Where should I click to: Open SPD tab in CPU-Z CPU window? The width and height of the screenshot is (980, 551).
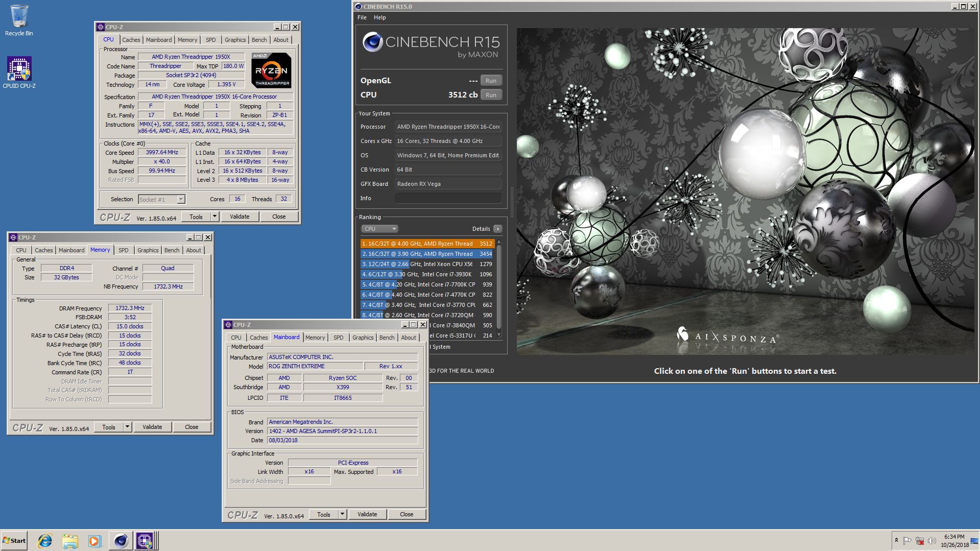(x=211, y=40)
